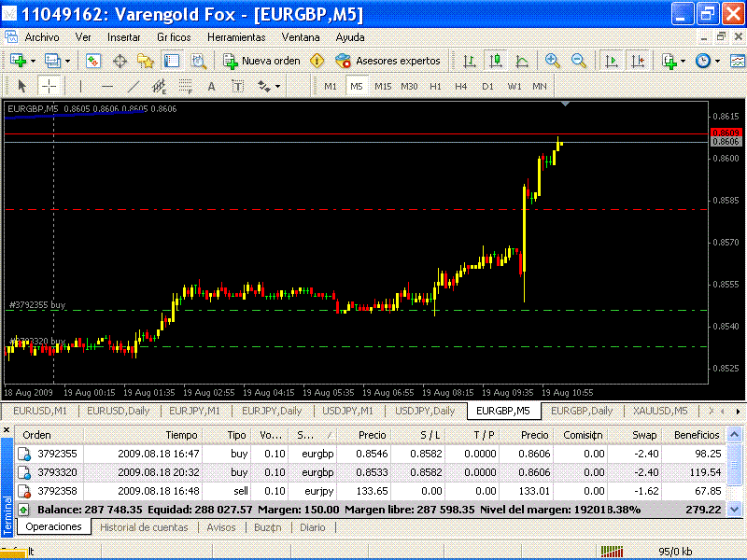The height and width of the screenshot is (560, 747).
Task: Open the Historial de cuentas tab
Action: coord(144,527)
